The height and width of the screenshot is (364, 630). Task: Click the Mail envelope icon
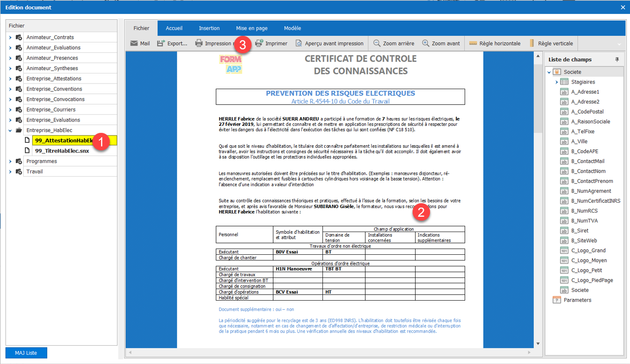tap(134, 43)
